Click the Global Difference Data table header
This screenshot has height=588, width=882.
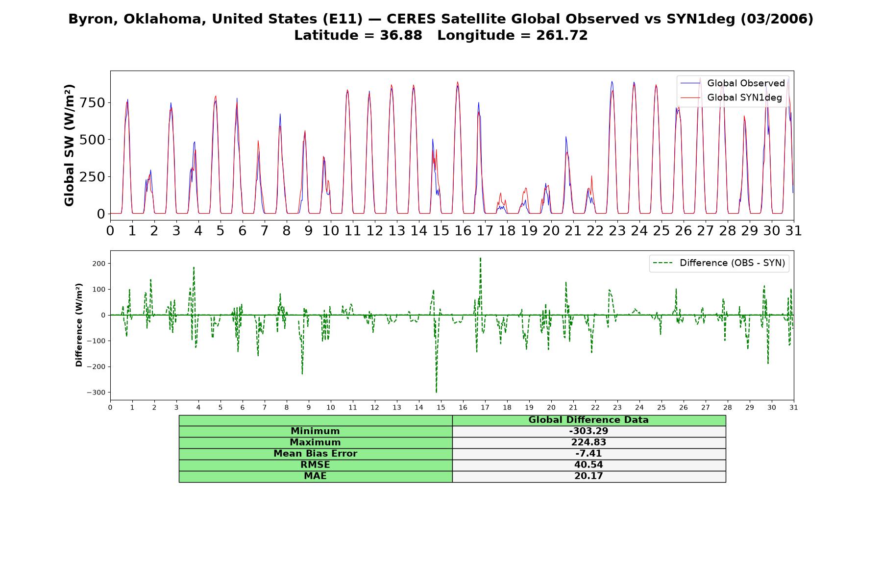click(589, 420)
